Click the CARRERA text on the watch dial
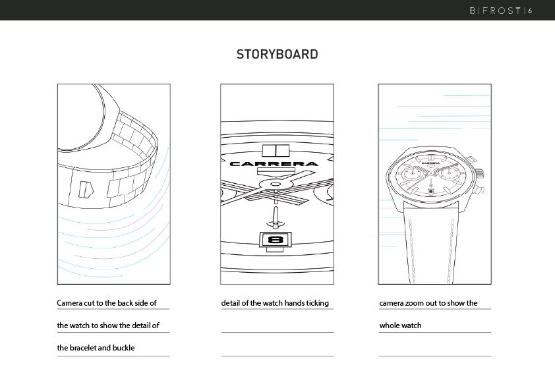 274,164
